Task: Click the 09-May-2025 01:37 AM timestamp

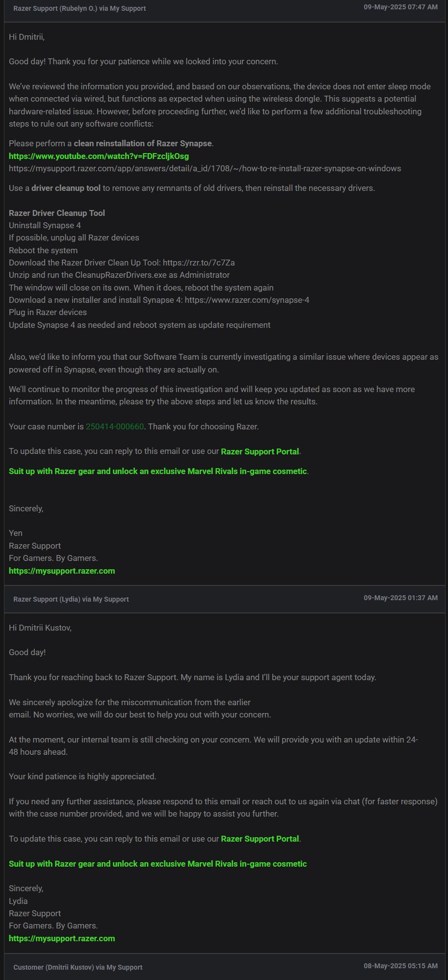Action: pos(400,598)
